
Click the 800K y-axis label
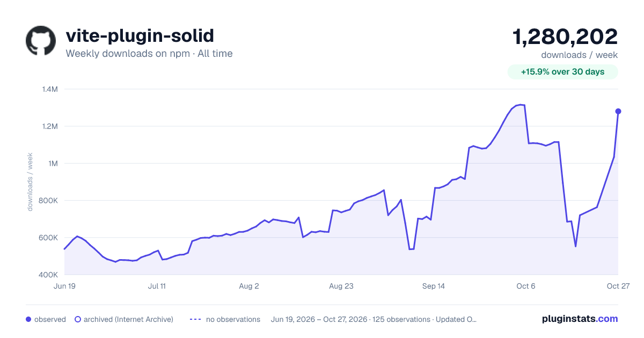[48, 201]
